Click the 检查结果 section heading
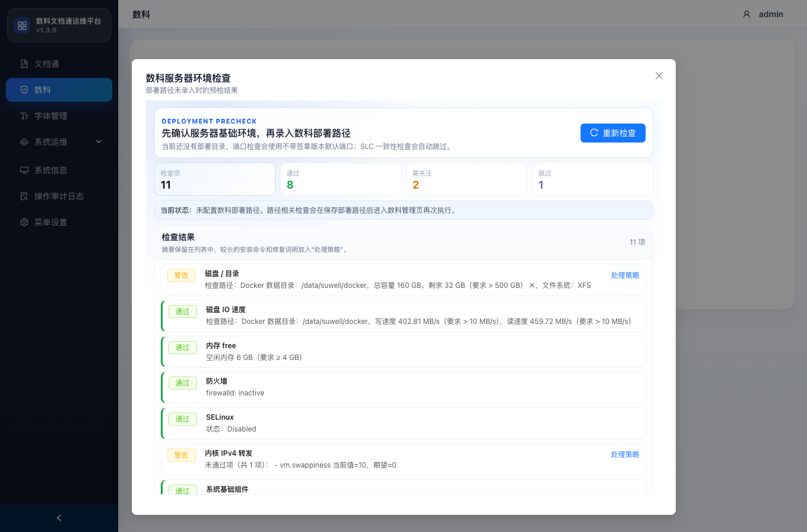 [x=179, y=237]
